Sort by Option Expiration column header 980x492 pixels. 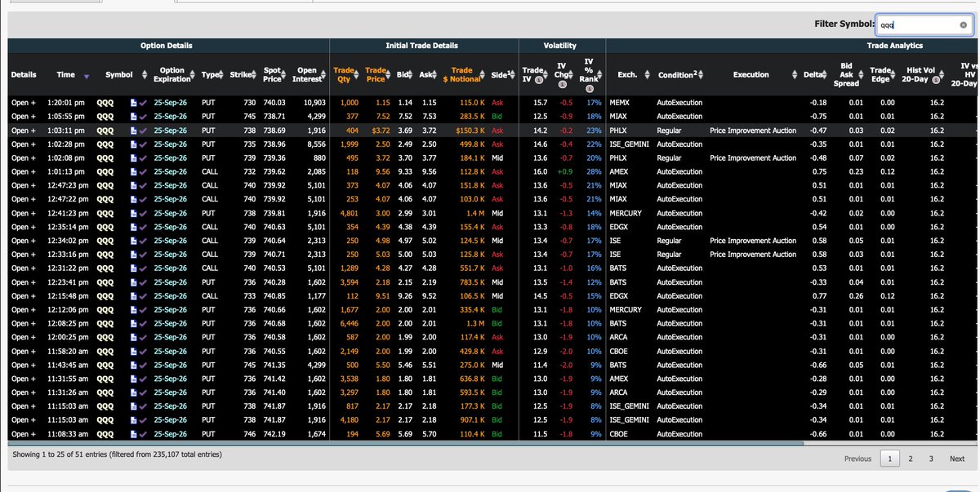172,75
